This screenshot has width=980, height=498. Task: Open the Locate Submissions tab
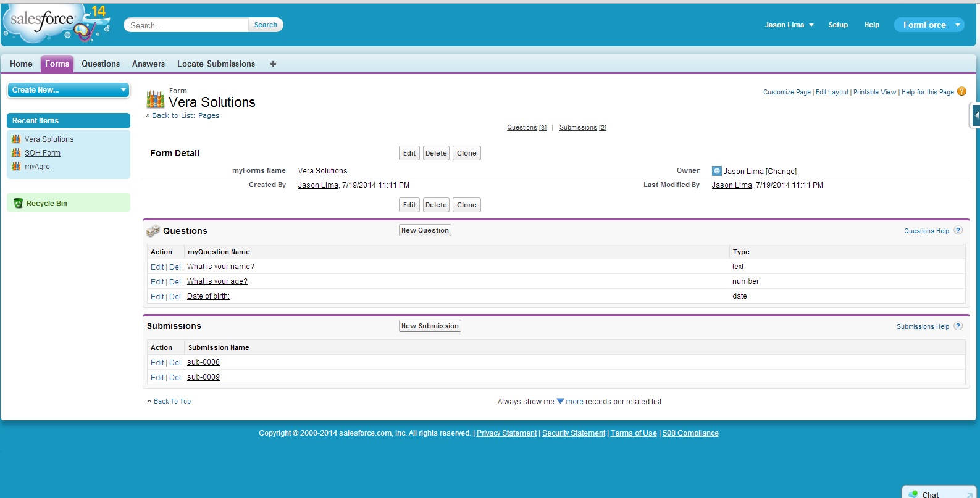216,64
